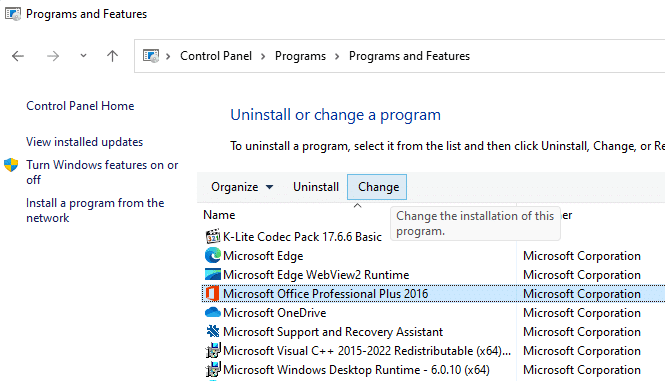Select Microsoft Visual C++ 2015-2022 Redistributable entry
This screenshot has width=665, height=381.
coord(367,351)
